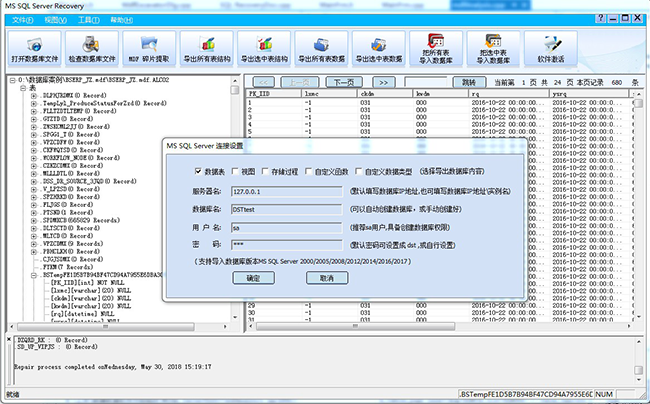Jump to last page with >> button
Viewport: 650px width, 404px height.
coord(383,82)
